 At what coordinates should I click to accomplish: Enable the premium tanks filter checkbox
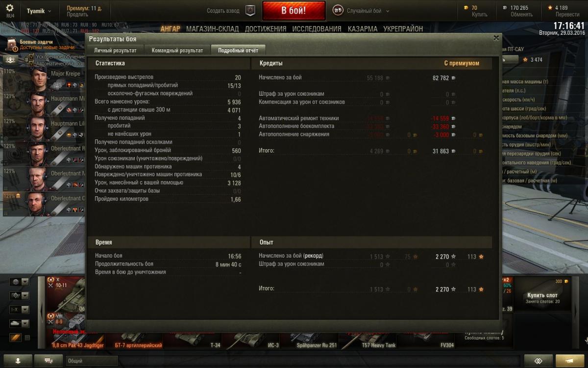click(27, 338)
